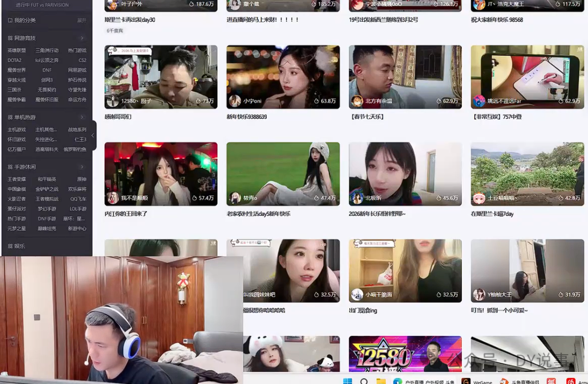Screen dimensions: 588x384
Task: Click the streamer avatar of Y柚柚大王
Action: [479, 295]
